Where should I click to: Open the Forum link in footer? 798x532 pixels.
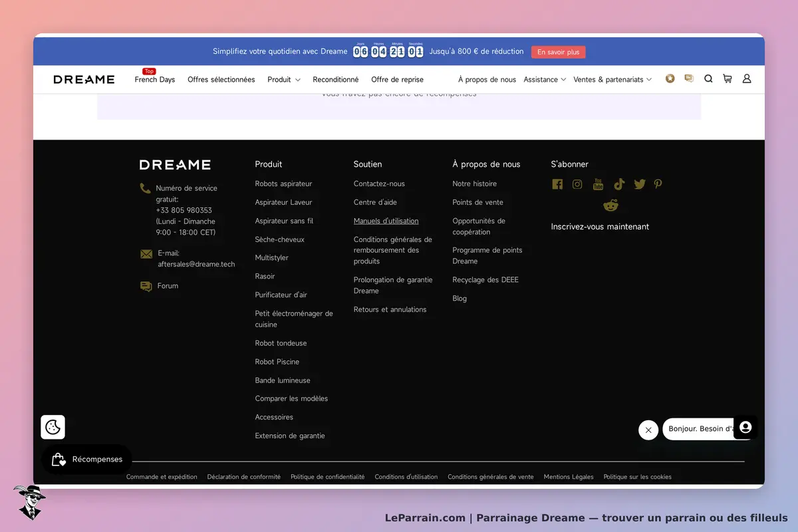coord(168,286)
